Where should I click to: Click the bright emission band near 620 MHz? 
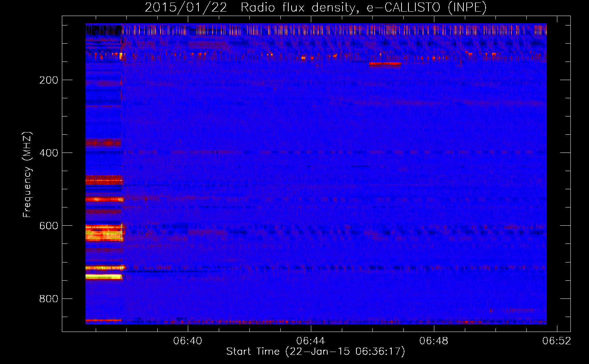click(105, 233)
